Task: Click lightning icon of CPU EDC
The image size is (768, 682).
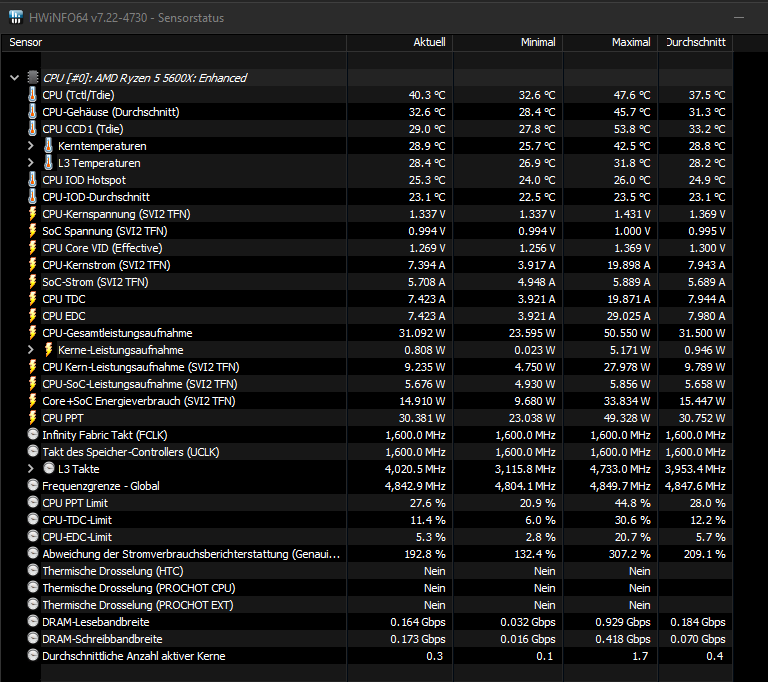Action: [x=32, y=316]
